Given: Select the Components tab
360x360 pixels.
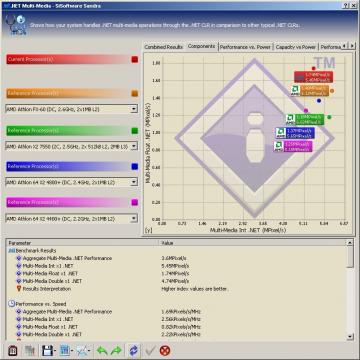Looking at the screenshot, I should point(201,46).
